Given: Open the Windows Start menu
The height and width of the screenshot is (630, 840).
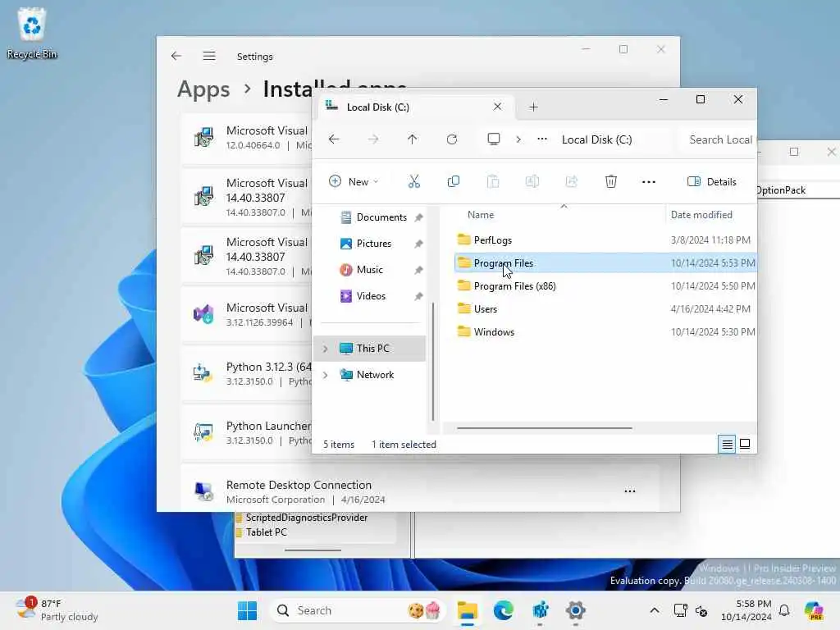Looking at the screenshot, I should click(x=247, y=610).
